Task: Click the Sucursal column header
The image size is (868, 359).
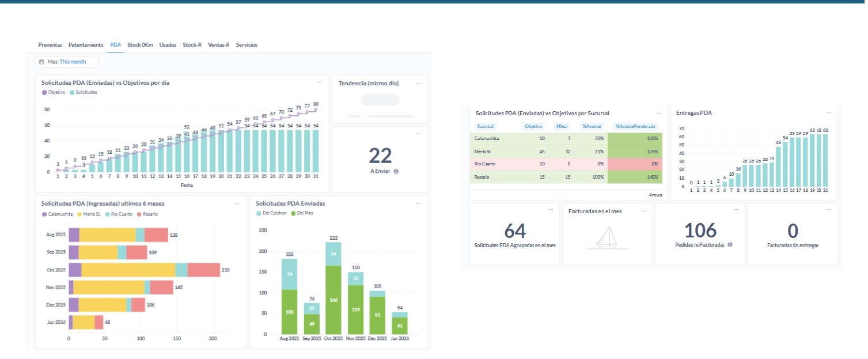Action: tap(485, 126)
